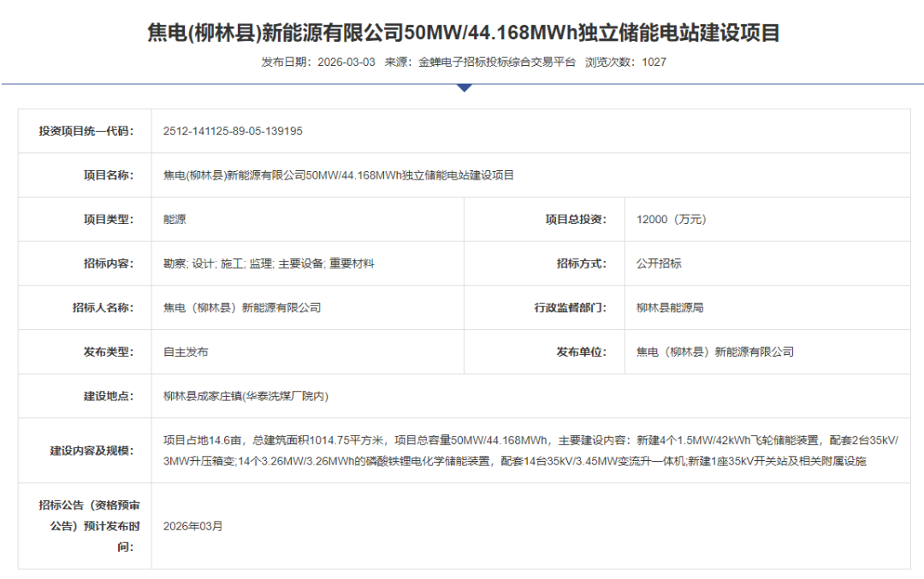The width and height of the screenshot is (924, 579).
Task: Select the project code 2512-141125-89-05-139195
Action: (233, 131)
